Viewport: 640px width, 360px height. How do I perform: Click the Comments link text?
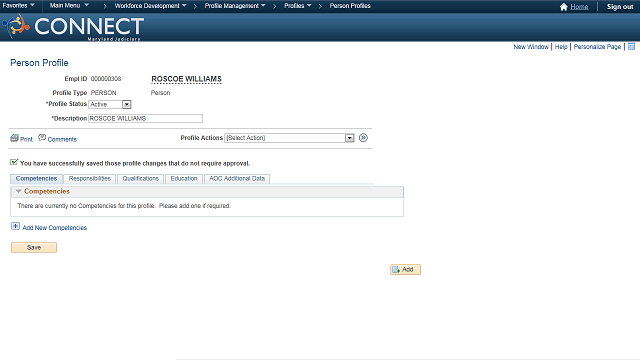62,139
